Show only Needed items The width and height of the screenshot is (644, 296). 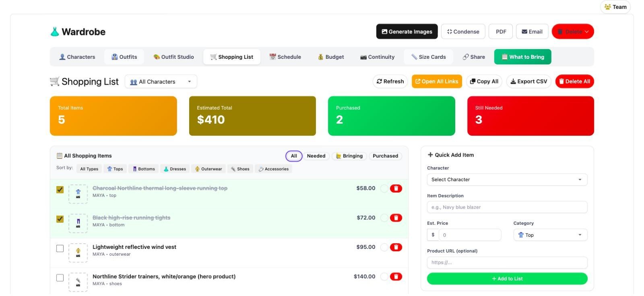[x=316, y=156]
